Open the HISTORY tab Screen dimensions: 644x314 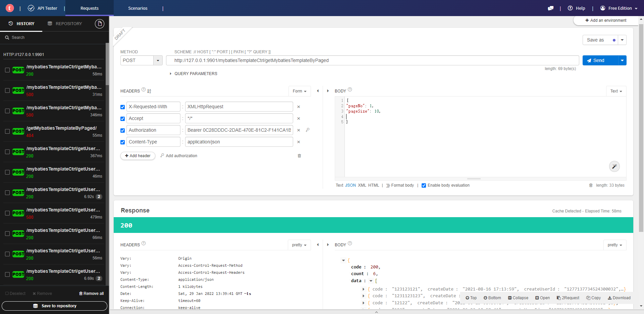(x=21, y=24)
